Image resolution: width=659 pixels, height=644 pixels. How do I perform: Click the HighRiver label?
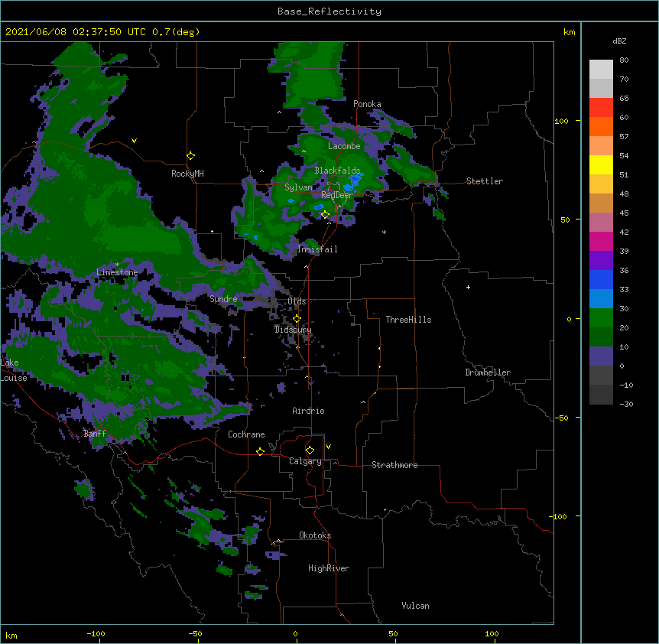pos(329,568)
